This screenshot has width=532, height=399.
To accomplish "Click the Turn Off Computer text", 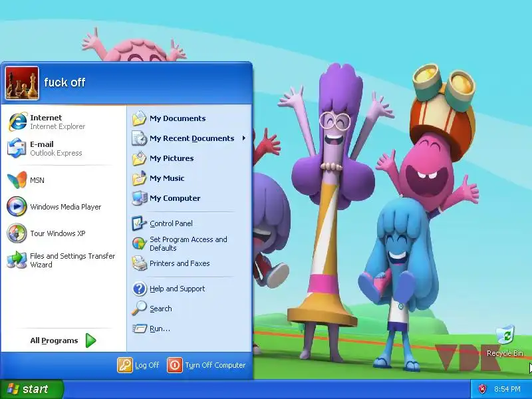I will point(215,365).
